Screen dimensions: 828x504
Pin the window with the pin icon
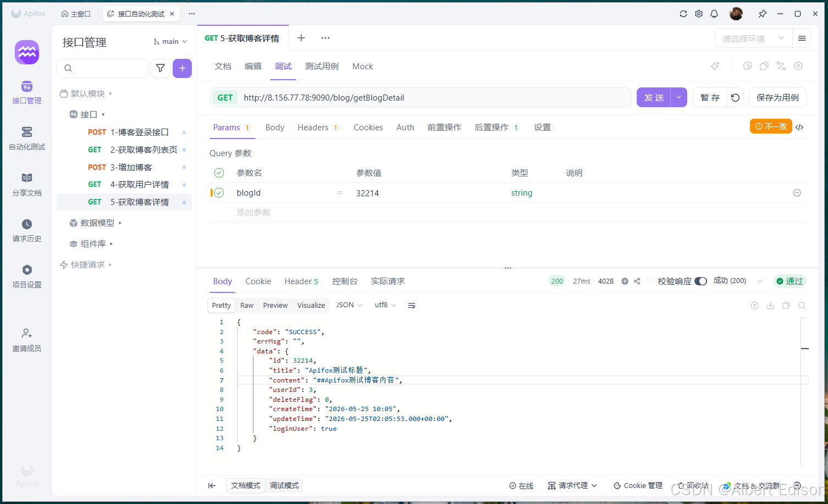tap(763, 14)
